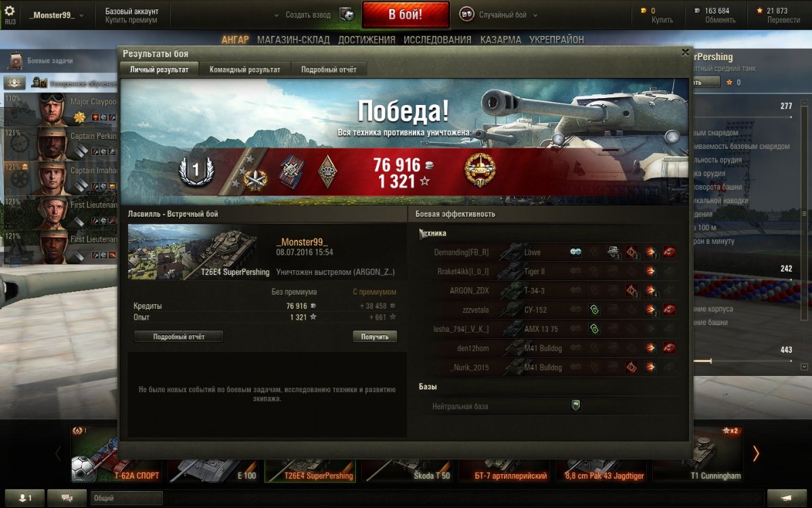Click the В бой! battle button

(405, 15)
